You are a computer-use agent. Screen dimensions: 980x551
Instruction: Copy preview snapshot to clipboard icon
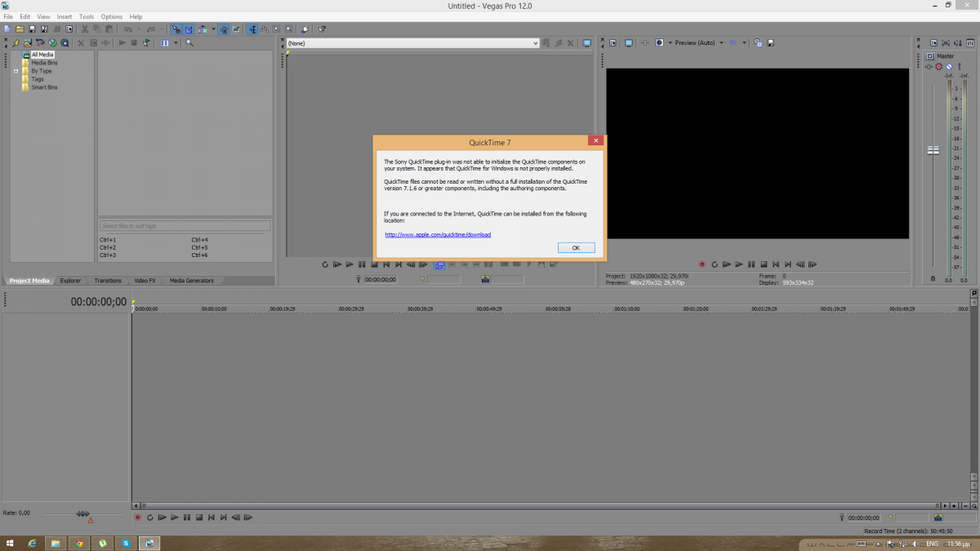[758, 42]
